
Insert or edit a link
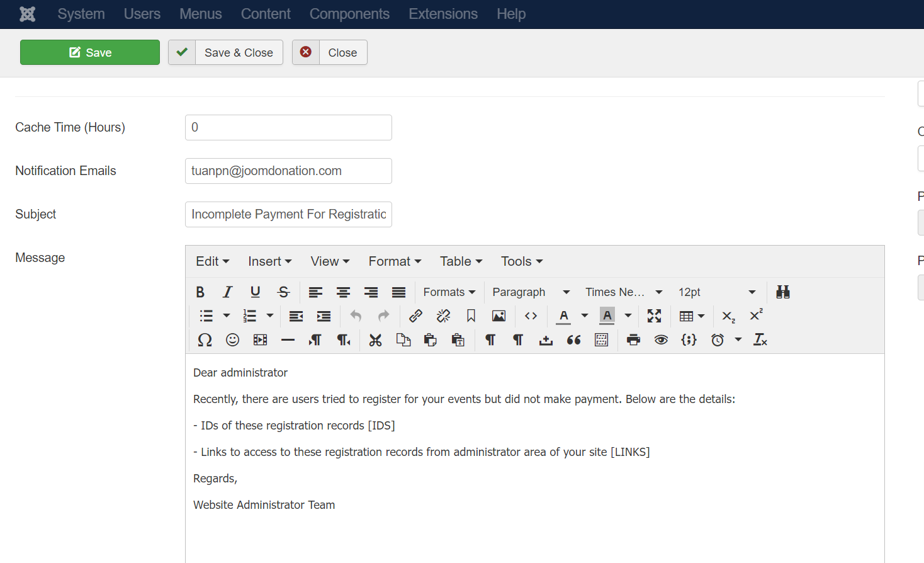[415, 316]
